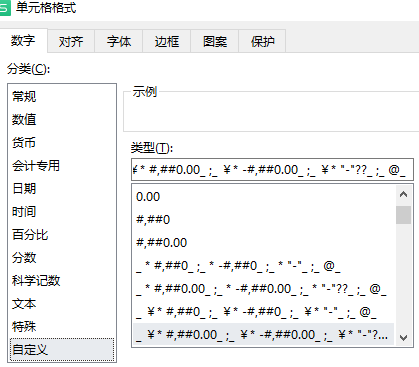Select 常规 in the category list

(62, 96)
